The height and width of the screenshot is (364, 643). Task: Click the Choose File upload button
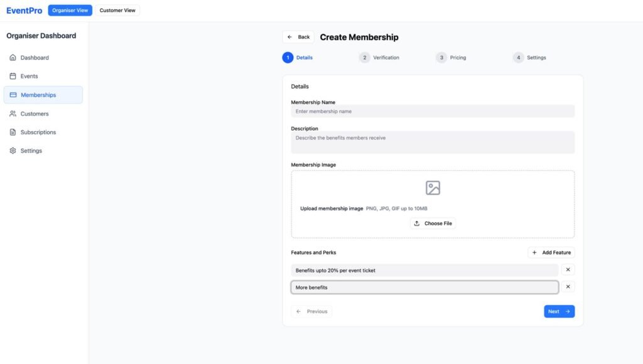click(433, 223)
